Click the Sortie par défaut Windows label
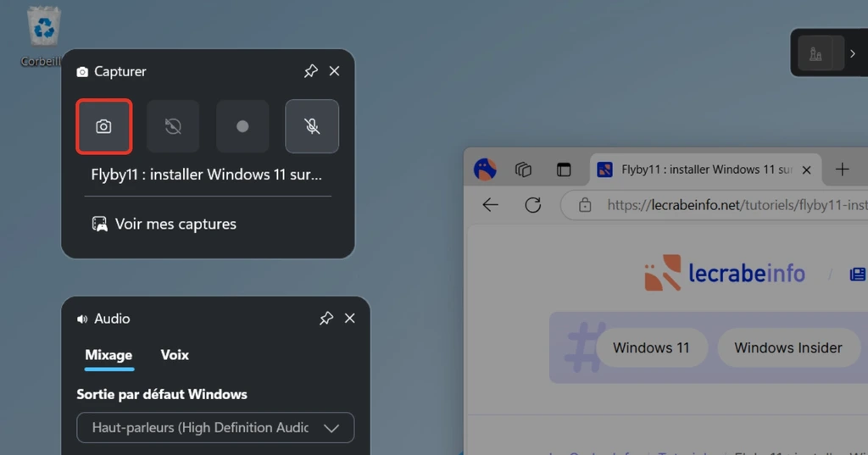868x455 pixels. 162,394
